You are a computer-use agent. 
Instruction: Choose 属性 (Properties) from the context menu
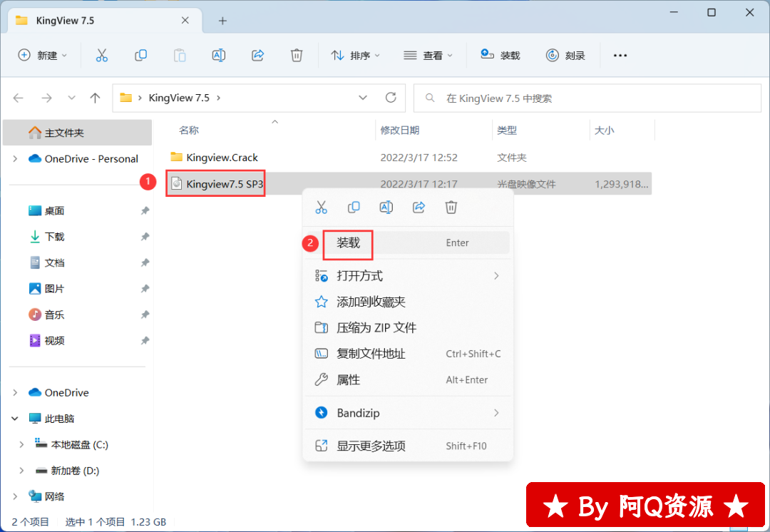click(x=408, y=379)
